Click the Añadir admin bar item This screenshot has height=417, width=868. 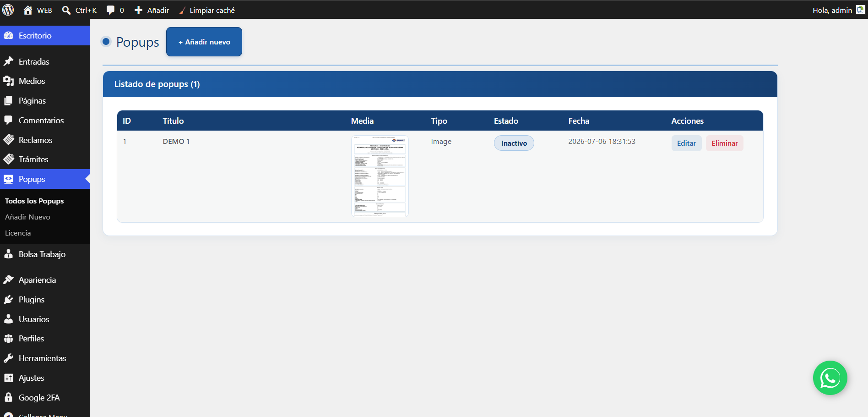(152, 10)
